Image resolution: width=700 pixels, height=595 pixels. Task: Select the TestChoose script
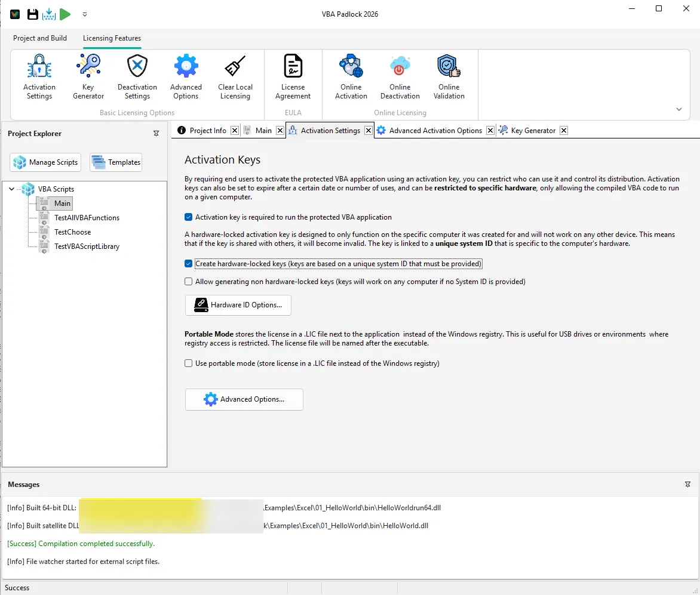[x=73, y=232]
